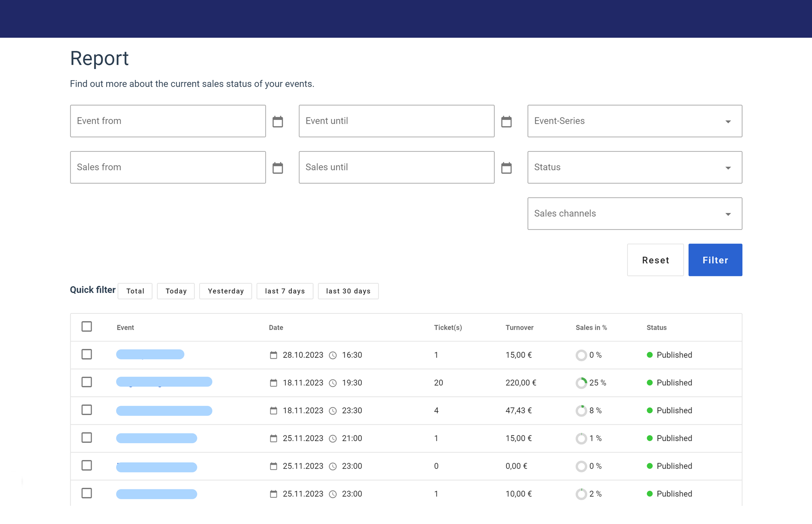Open calendar picker for Sales from

[x=278, y=168]
